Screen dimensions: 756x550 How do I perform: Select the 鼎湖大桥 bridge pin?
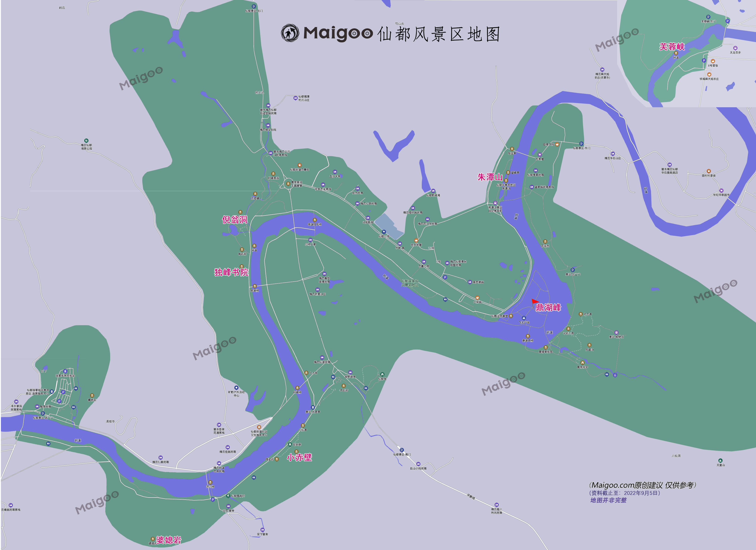tap(528, 336)
